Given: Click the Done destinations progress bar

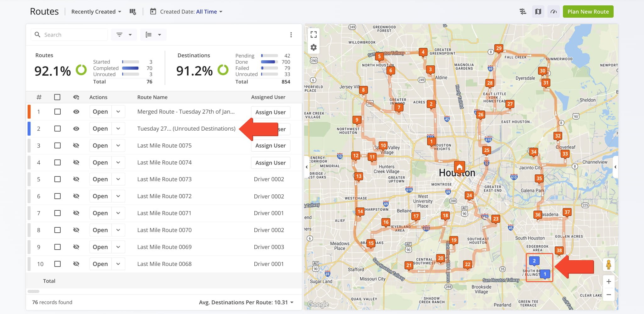Looking at the screenshot, I should point(269,62).
